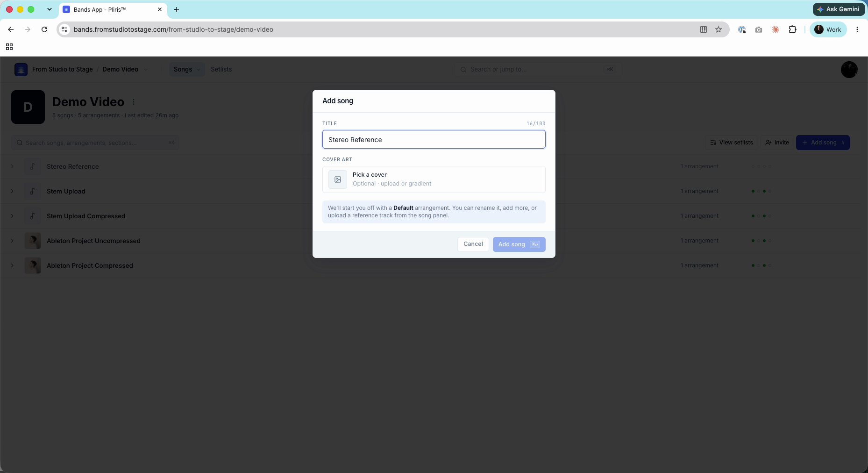The image size is (868, 473).
Task: Open the Pick a cover option
Action: pos(434,179)
